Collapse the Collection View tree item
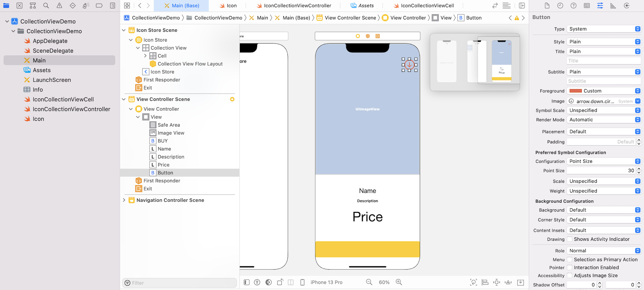The height and width of the screenshot is (290, 644). (x=138, y=48)
